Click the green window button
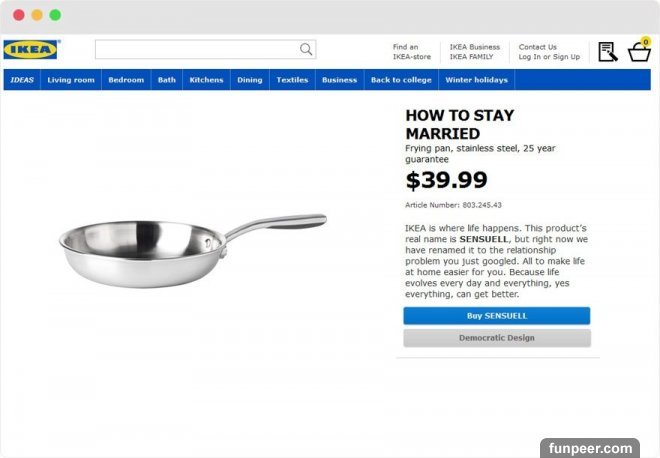Screen dimensions: 660x458 point(55,15)
